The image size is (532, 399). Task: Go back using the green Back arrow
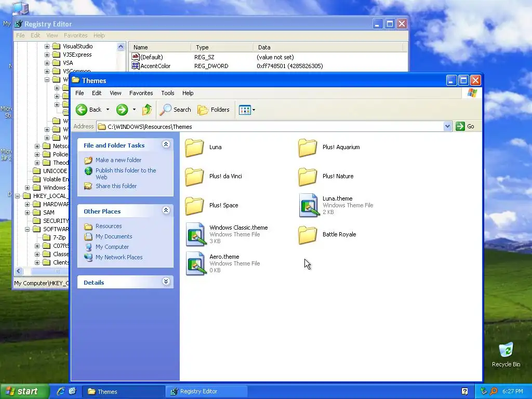82,110
